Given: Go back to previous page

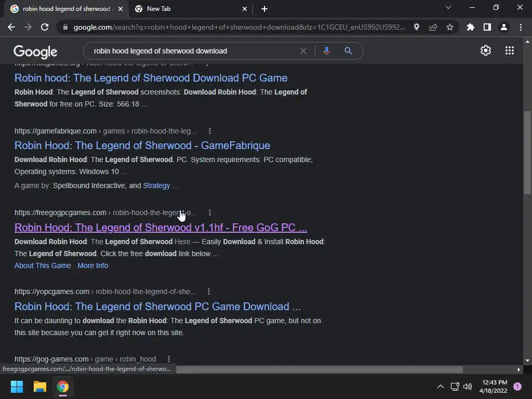Looking at the screenshot, I should click(11, 27).
